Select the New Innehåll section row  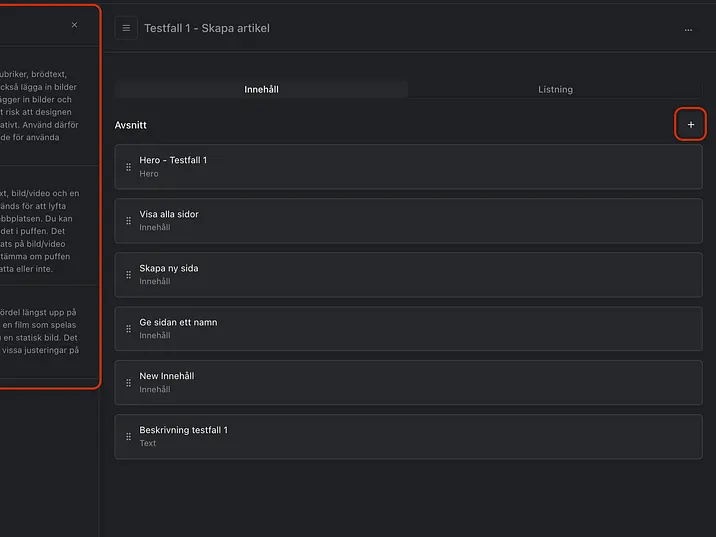pyautogui.click(x=400, y=383)
